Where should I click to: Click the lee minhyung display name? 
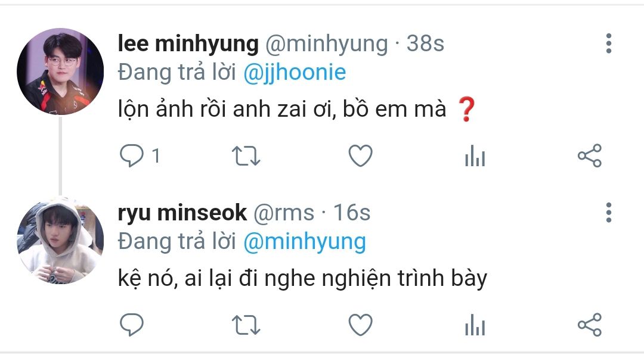[x=188, y=43]
